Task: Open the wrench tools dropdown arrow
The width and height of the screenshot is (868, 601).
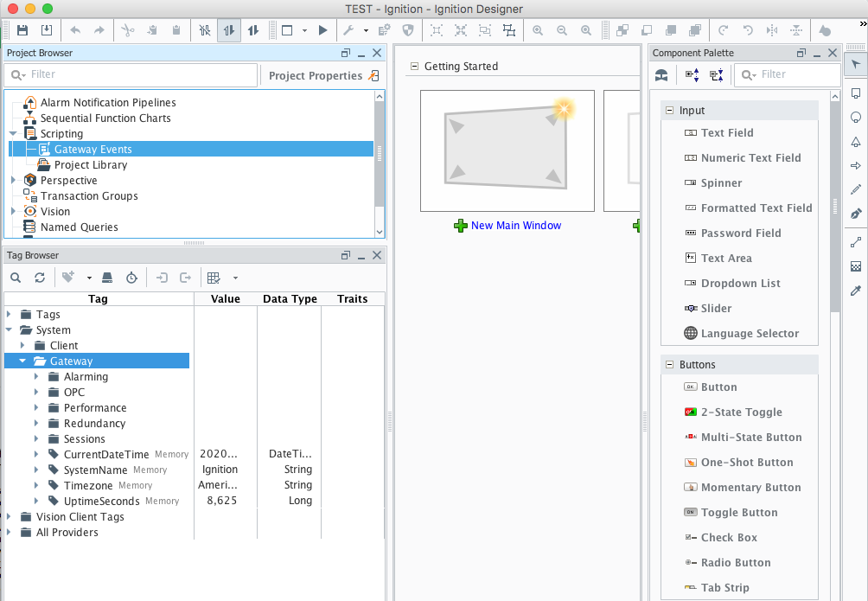Action: pos(366,31)
